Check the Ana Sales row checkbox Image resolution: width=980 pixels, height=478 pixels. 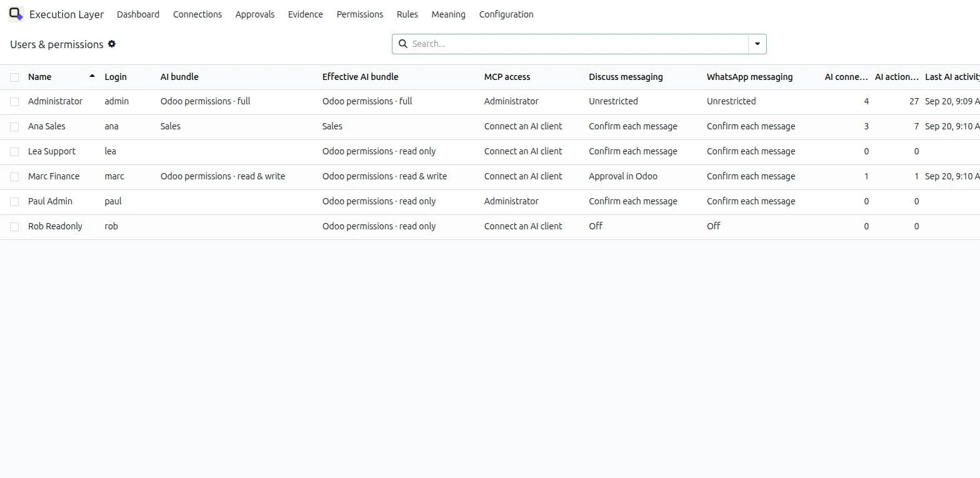point(14,126)
